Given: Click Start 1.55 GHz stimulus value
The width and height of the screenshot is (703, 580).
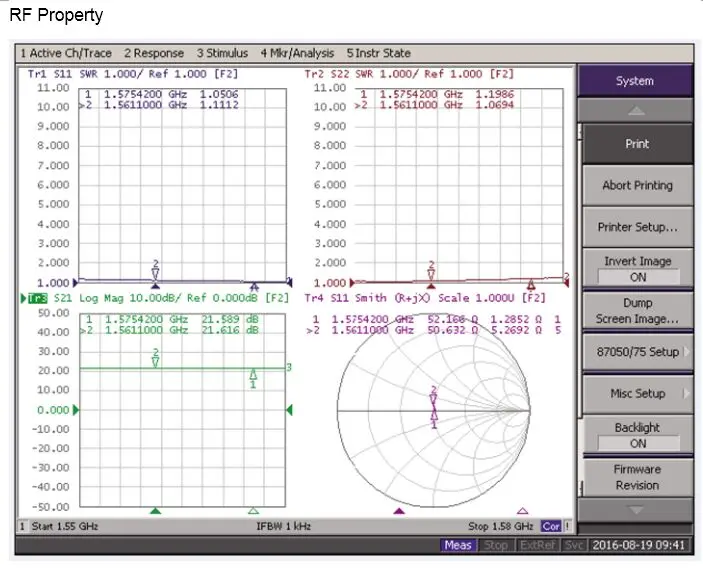Looking at the screenshot, I should (x=65, y=526).
